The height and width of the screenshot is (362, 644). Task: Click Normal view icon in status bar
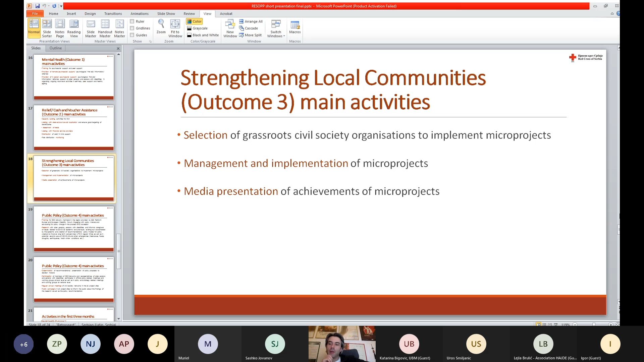click(538, 324)
